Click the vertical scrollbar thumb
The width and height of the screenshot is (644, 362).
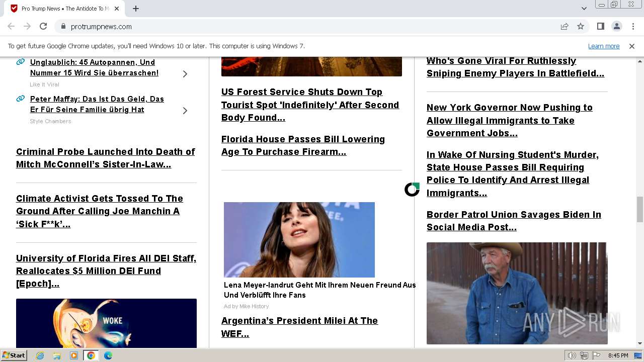[640, 209]
